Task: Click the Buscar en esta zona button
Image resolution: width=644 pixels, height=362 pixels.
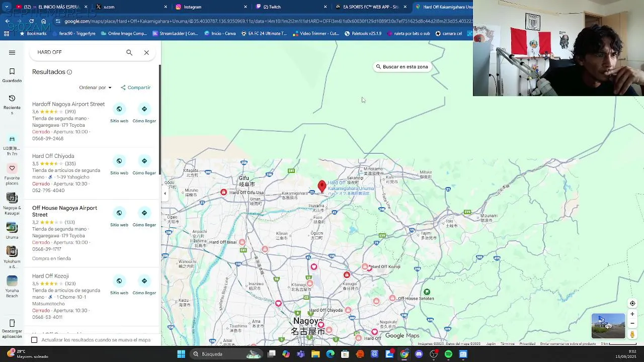Action: pos(402,67)
